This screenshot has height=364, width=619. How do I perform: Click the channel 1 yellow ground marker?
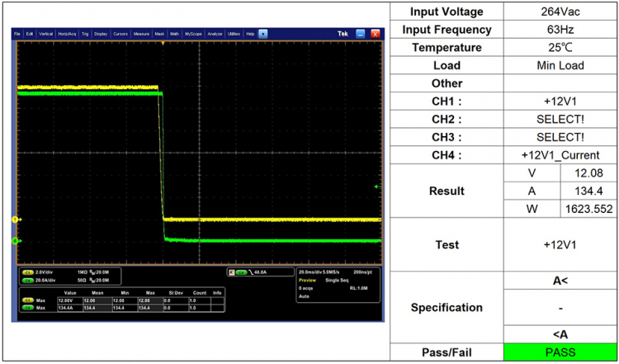pos(15,220)
